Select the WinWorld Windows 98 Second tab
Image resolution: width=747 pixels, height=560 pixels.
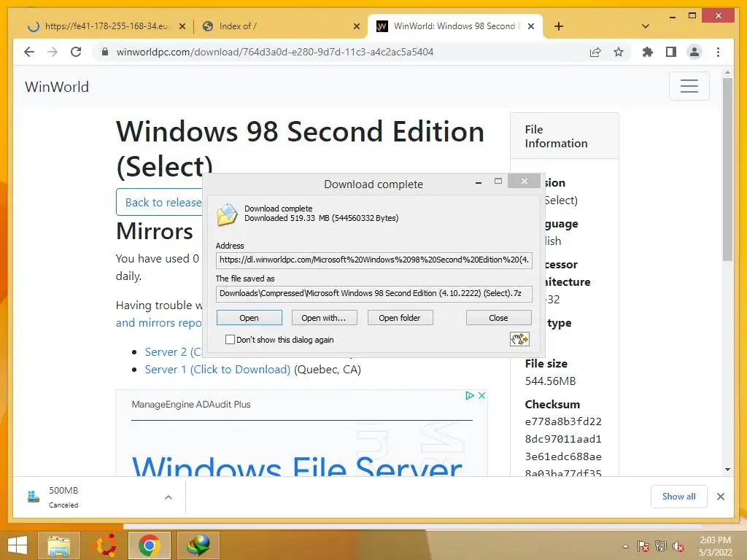454,26
